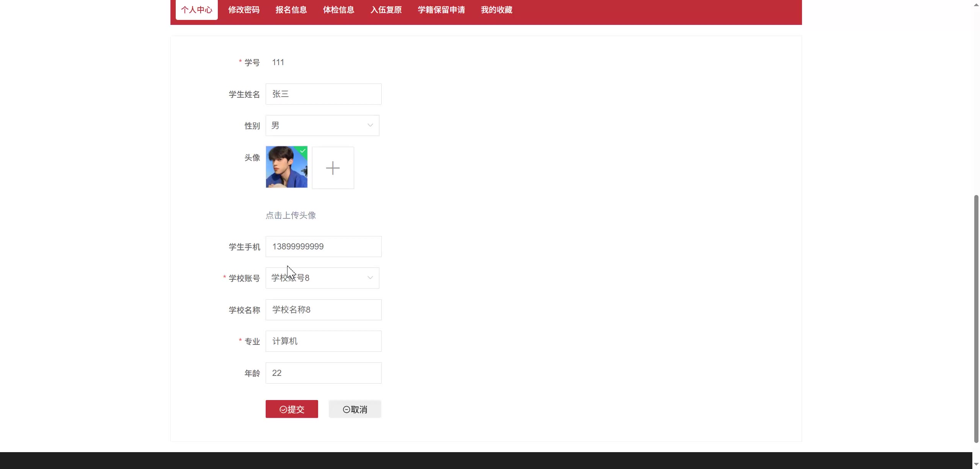Open the 学校账号 dropdown chevron
This screenshot has height=469, width=980.
point(370,278)
